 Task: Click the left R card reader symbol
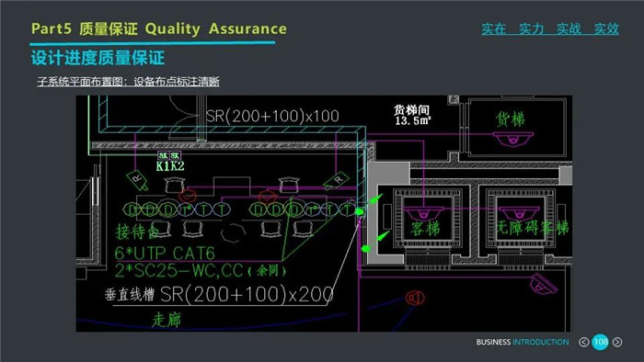point(138,179)
